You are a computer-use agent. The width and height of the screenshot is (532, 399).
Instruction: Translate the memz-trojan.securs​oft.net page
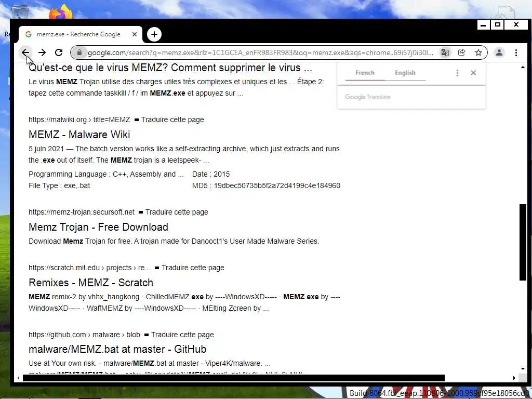(x=177, y=212)
